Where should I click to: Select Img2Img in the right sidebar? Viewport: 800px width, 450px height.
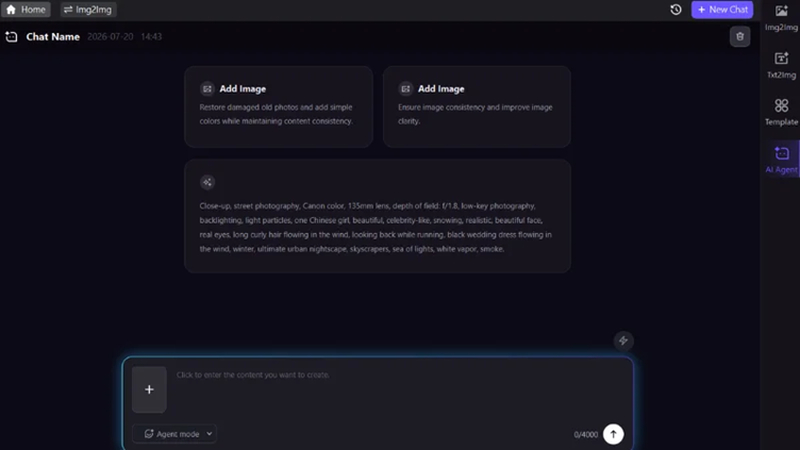[x=781, y=17]
